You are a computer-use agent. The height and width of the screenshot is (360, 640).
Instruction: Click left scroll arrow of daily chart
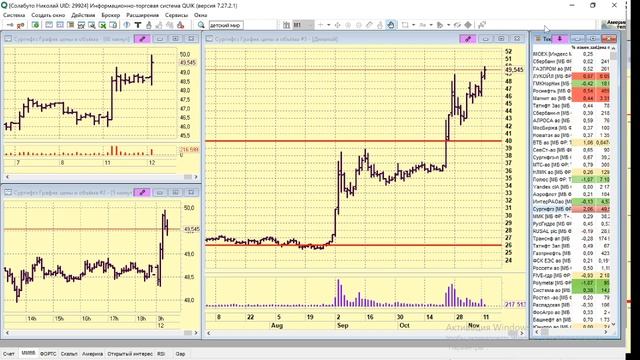pos(209,333)
